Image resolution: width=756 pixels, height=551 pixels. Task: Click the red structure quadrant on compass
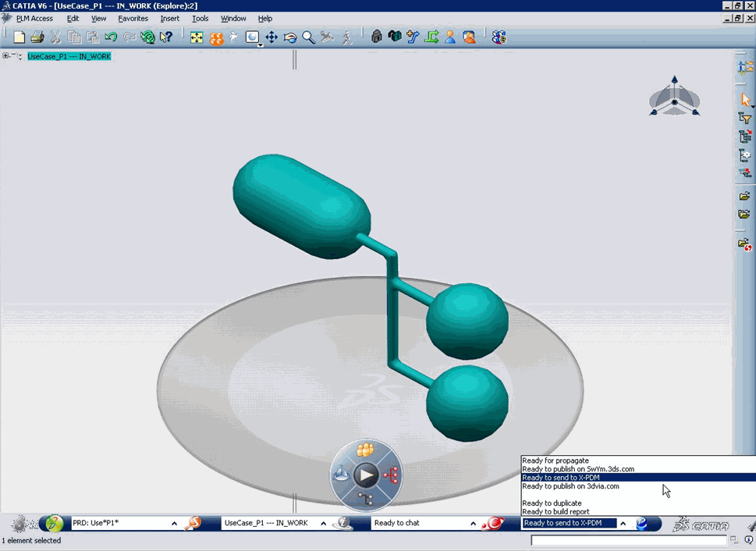tap(391, 475)
